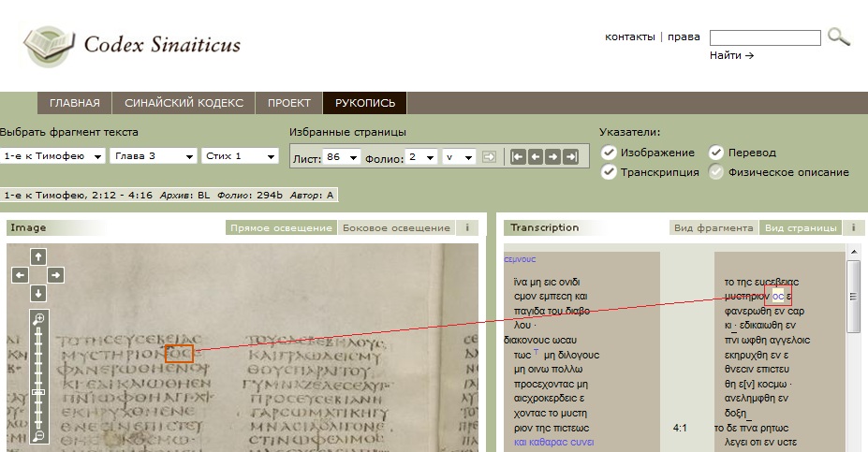Toggle the Перевод checkbox

[x=716, y=153]
